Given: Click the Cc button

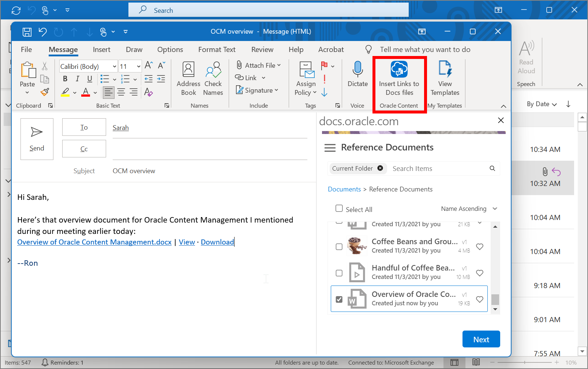Looking at the screenshot, I should tap(84, 149).
